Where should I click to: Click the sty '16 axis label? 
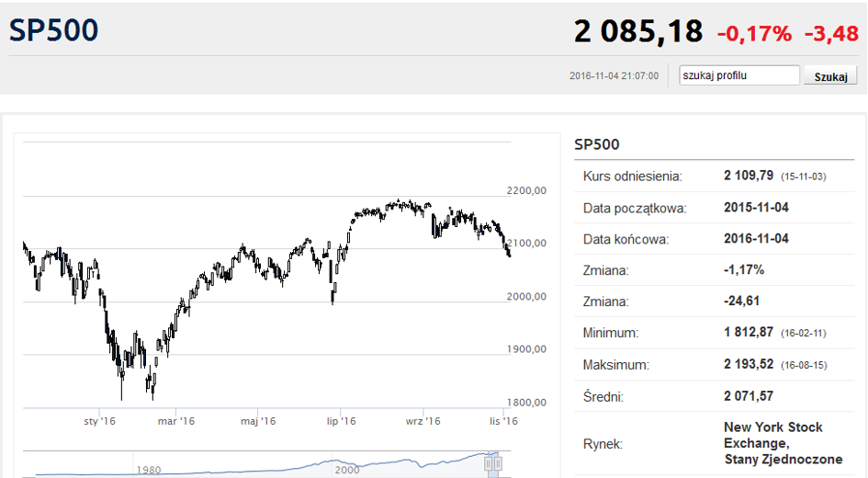point(99,421)
